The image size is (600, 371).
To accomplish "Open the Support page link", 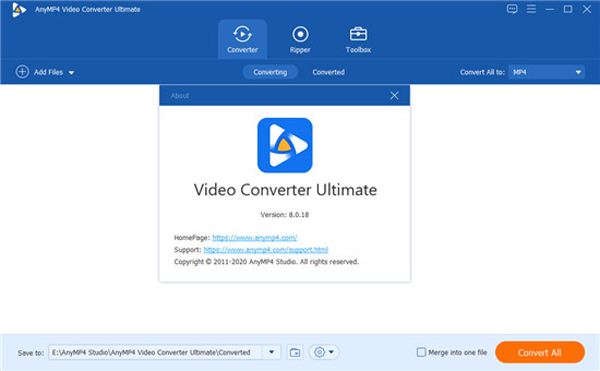I will point(266,249).
